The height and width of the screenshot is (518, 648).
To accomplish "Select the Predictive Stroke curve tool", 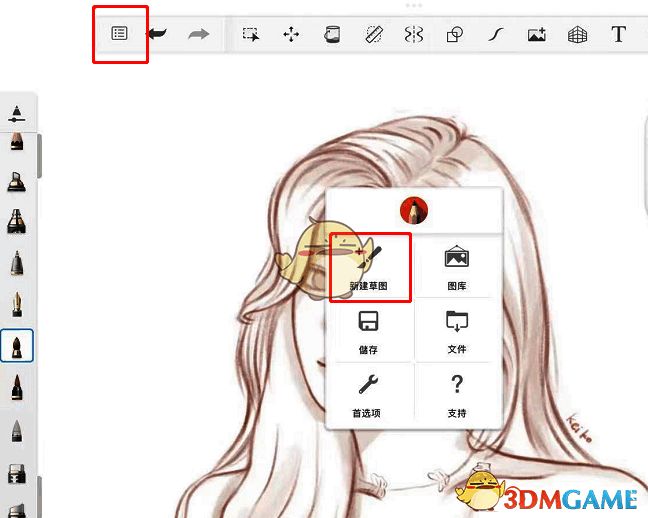I will [x=496, y=35].
